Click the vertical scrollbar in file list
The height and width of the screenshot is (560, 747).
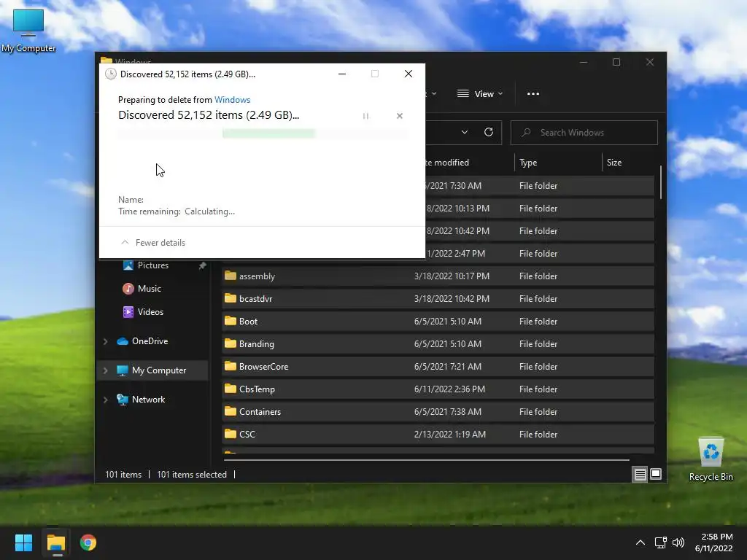661,182
